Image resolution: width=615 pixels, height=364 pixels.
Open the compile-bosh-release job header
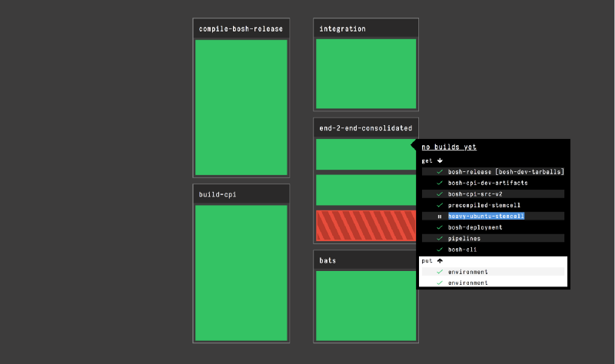tap(241, 29)
